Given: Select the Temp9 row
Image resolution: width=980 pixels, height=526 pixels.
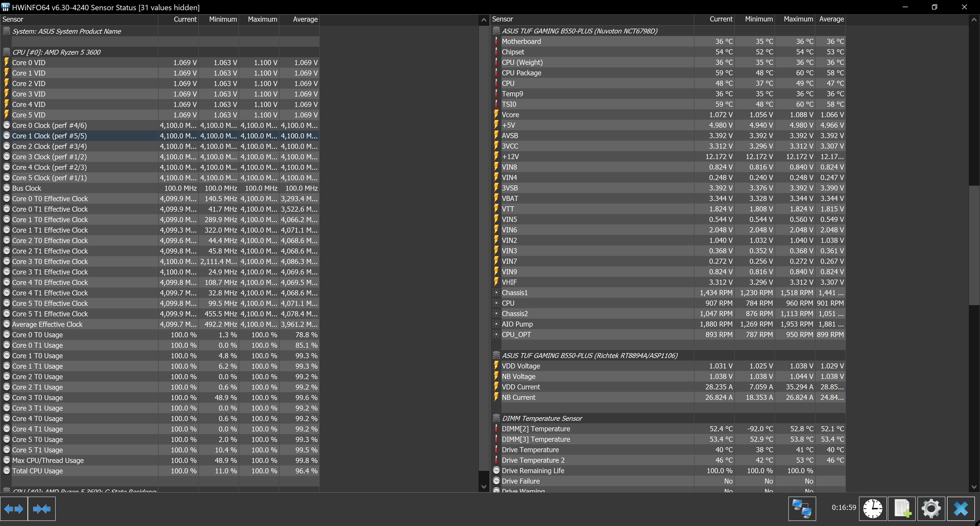Looking at the screenshot, I should pos(668,94).
